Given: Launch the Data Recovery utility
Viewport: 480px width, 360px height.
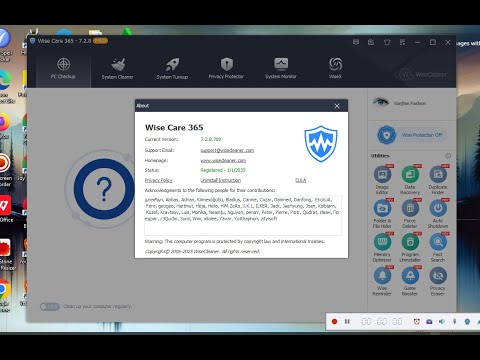Looking at the screenshot, I should coord(410,179).
